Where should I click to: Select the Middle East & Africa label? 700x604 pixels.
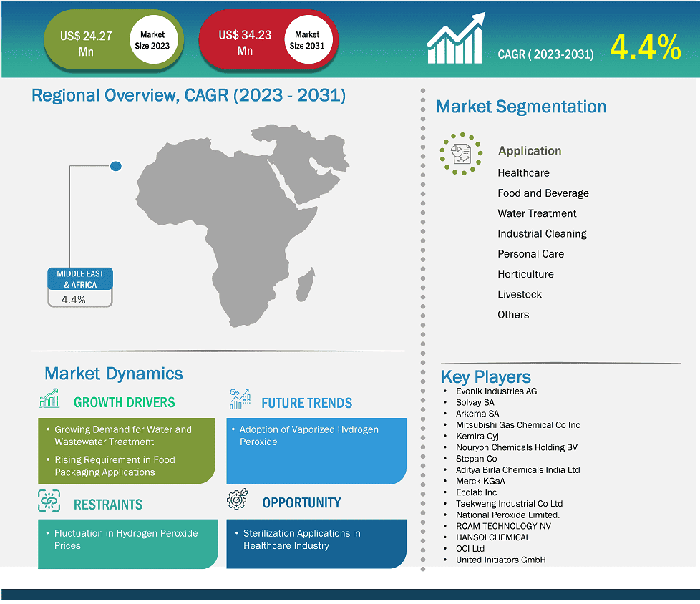pyautogui.click(x=80, y=279)
